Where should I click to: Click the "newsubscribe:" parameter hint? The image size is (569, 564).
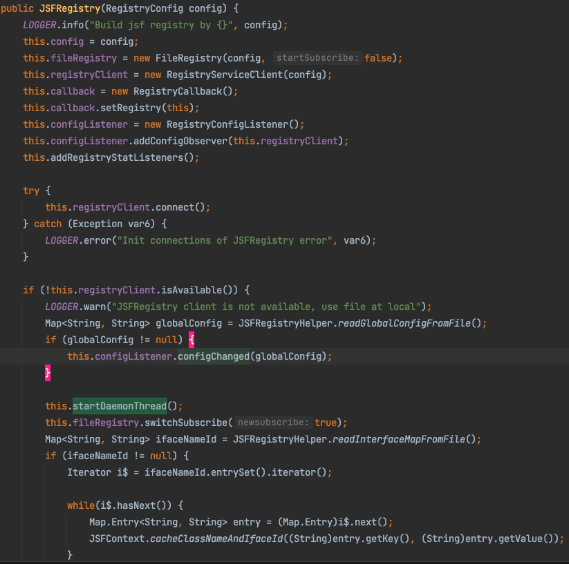click(273, 422)
